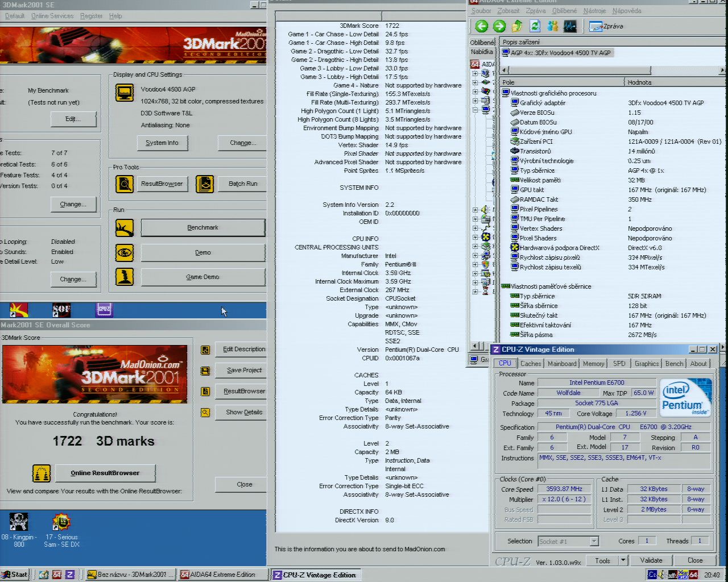The width and height of the screenshot is (728, 582).
Task: Click the Validate button in CPU-Z
Action: tap(651, 560)
